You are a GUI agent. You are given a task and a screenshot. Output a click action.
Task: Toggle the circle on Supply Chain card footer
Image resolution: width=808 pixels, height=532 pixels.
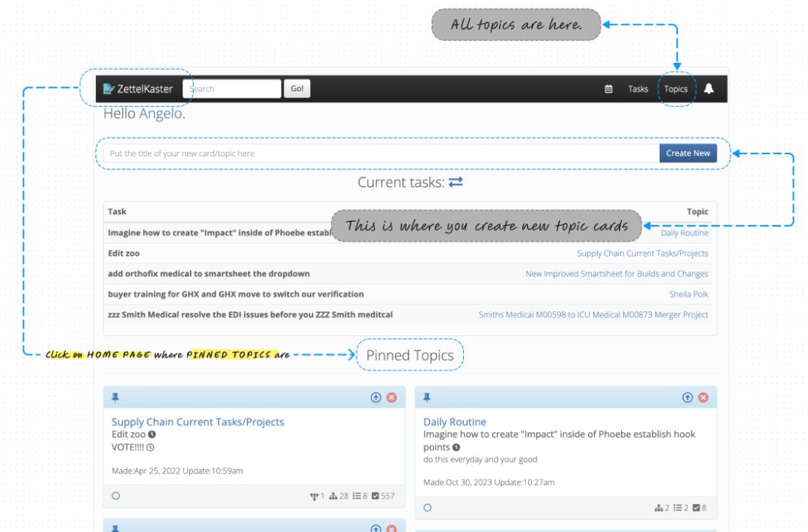point(115,495)
